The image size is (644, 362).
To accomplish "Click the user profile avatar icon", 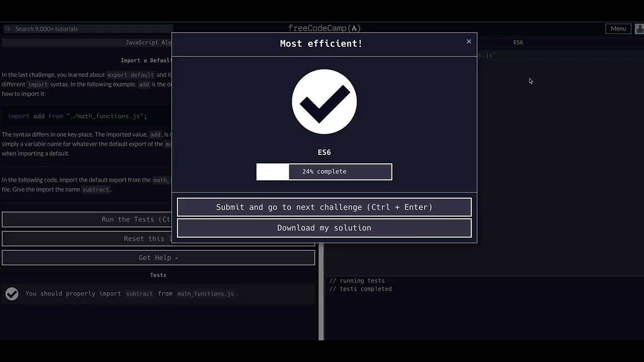I will pos(638,29).
